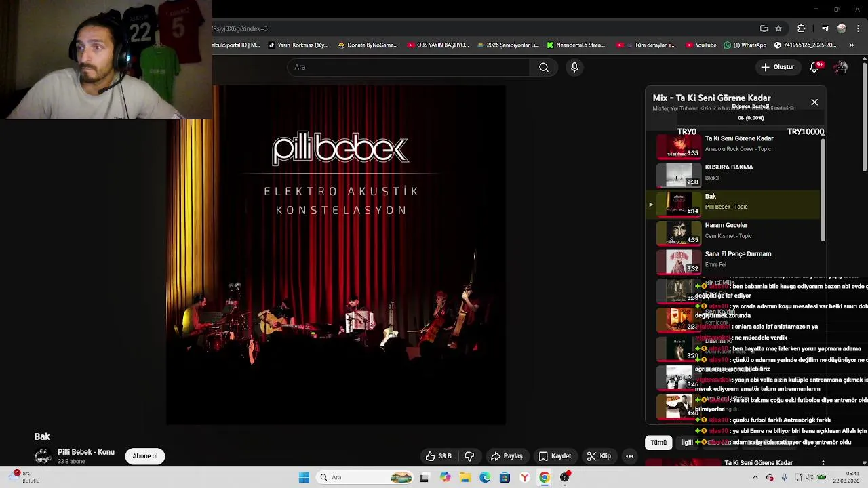Open the YouTube bookmark
This screenshot has height=488, width=868.
701,45
